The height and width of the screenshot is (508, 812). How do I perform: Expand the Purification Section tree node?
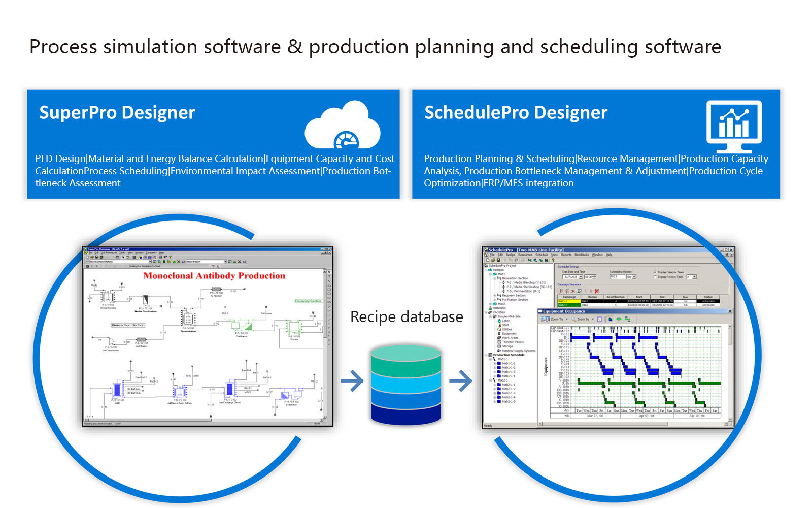click(x=495, y=300)
